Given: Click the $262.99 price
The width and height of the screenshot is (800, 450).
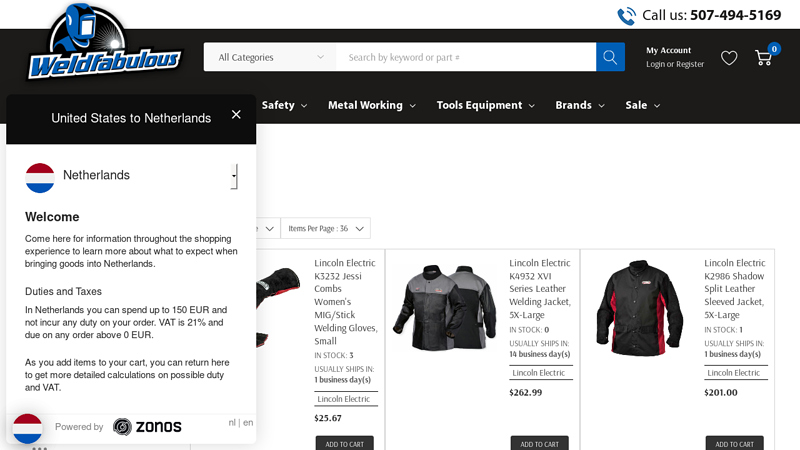Looking at the screenshot, I should pyautogui.click(x=526, y=392).
